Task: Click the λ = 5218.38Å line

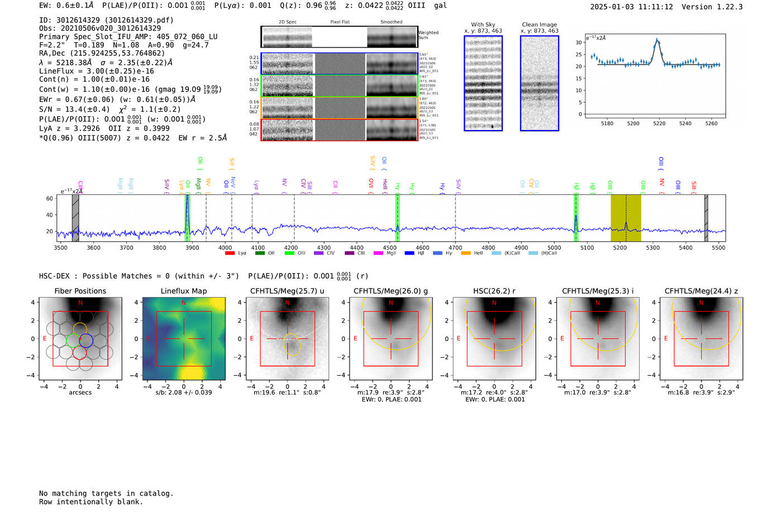Action: [x=106, y=63]
